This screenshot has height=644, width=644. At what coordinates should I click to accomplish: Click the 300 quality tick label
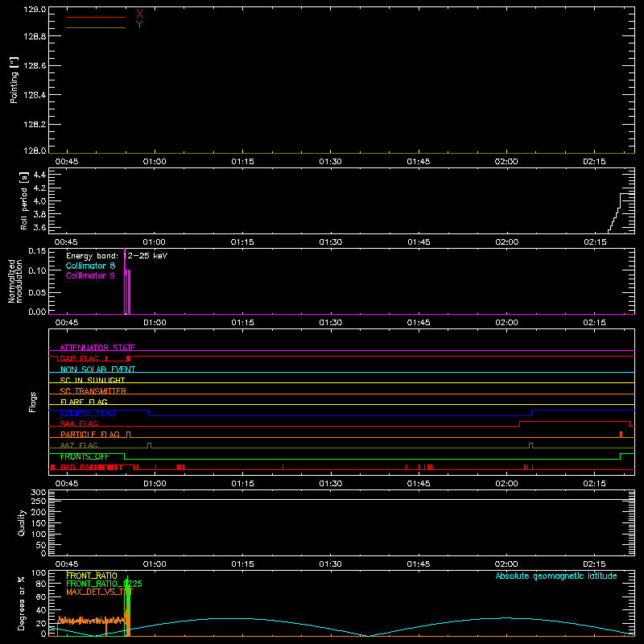(39, 493)
